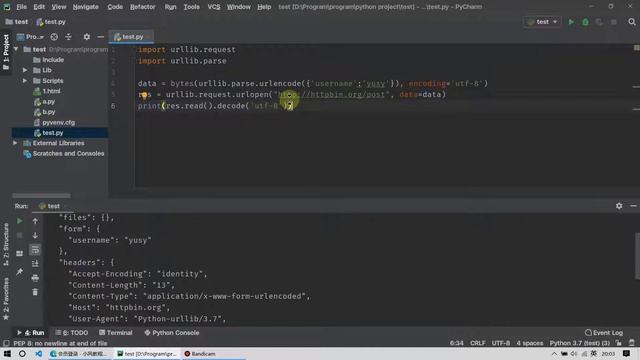The image size is (640, 360).
Task: Collapse all in Project panel
Action: click(69, 37)
